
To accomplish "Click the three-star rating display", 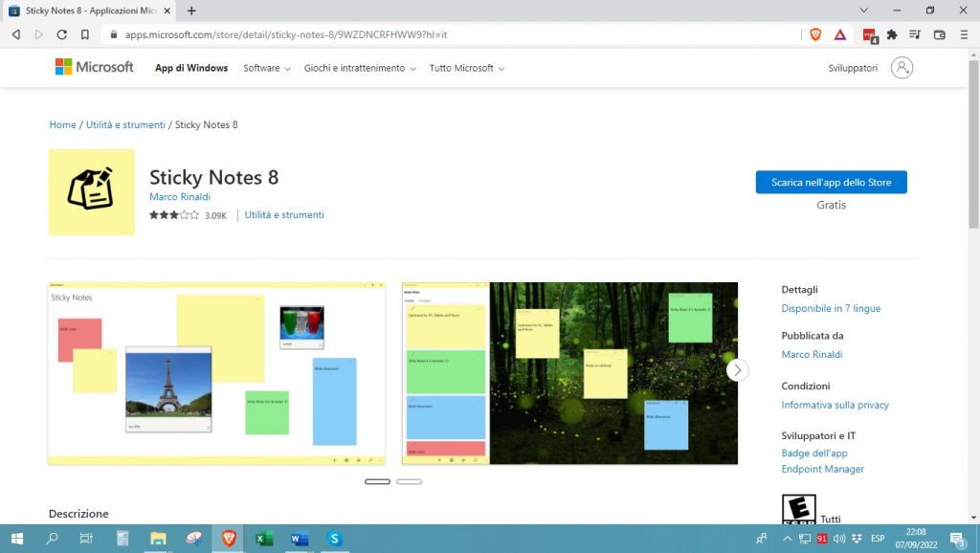I will (173, 215).
